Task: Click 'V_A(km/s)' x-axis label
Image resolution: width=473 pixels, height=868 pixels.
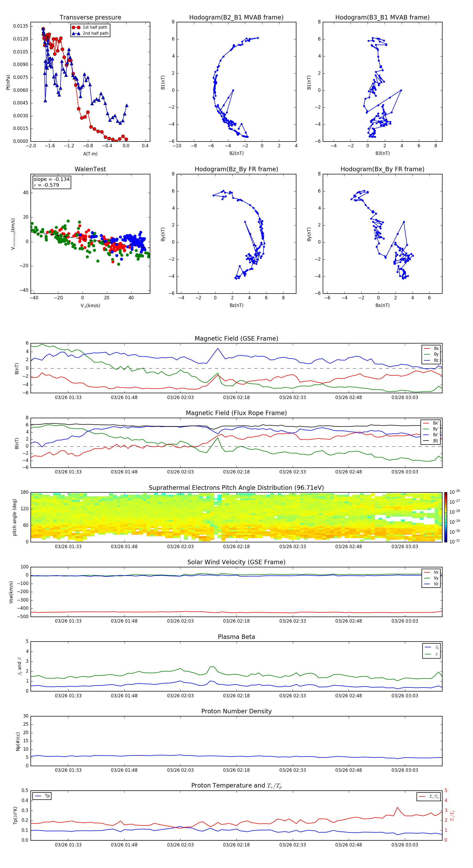Action: pyautogui.click(x=90, y=306)
